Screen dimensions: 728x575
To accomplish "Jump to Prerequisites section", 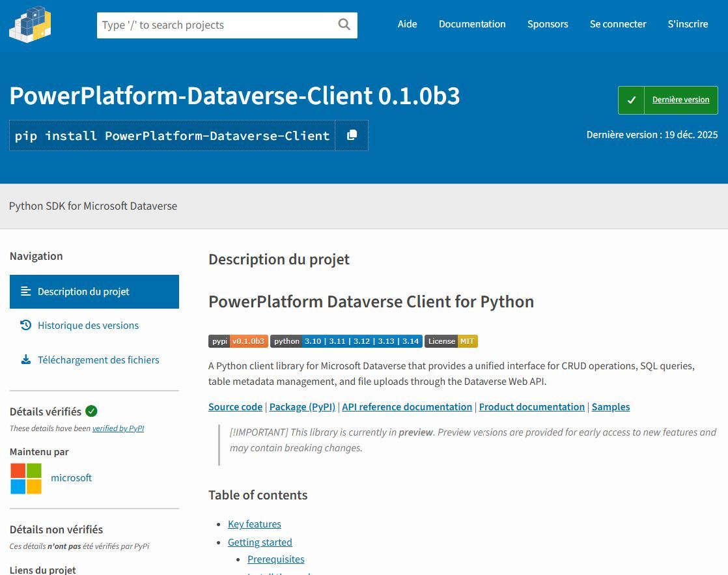I will tap(276, 559).
